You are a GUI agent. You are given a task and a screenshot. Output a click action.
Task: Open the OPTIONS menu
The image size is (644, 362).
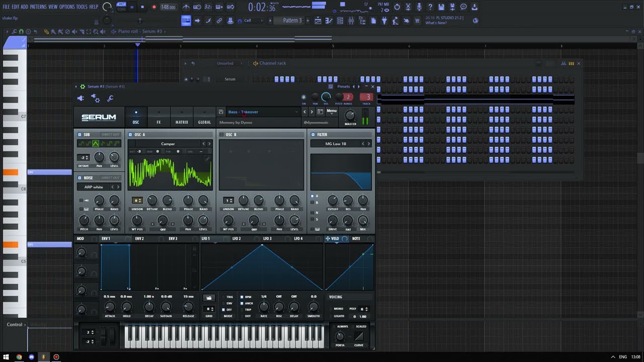[67, 7]
